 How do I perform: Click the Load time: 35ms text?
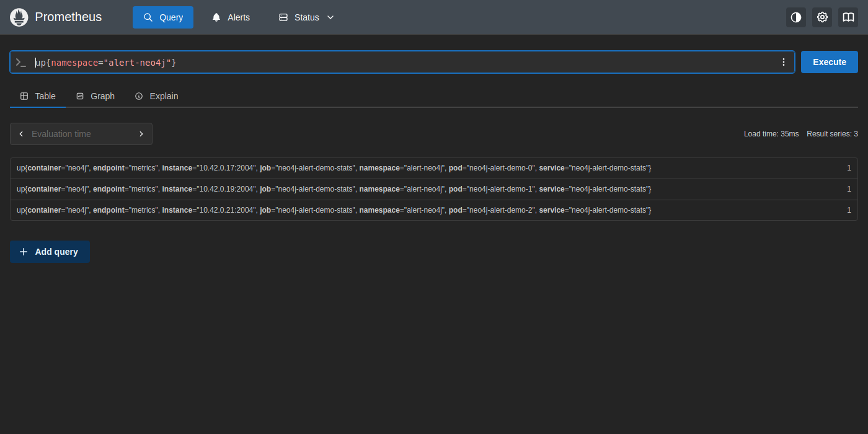click(x=771, y=134)
